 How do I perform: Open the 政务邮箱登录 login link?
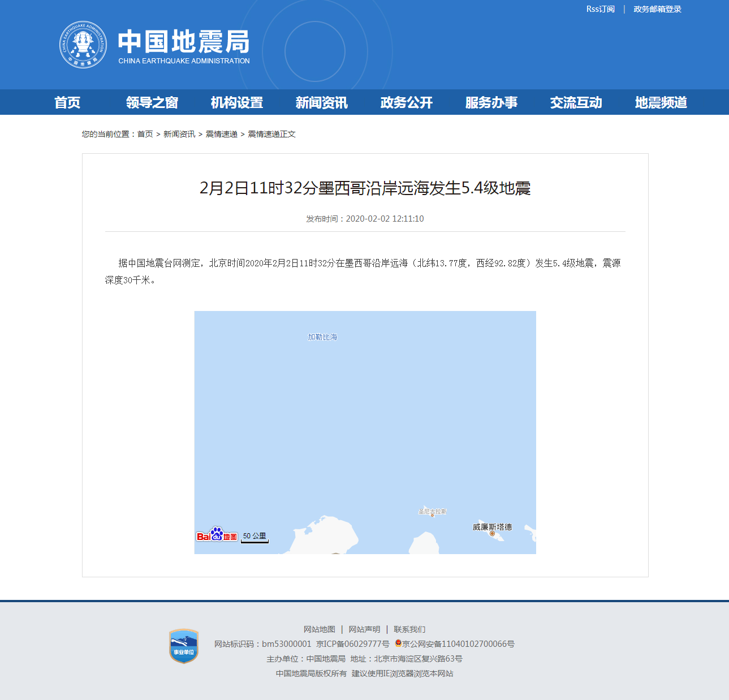(x=657, y=9)
